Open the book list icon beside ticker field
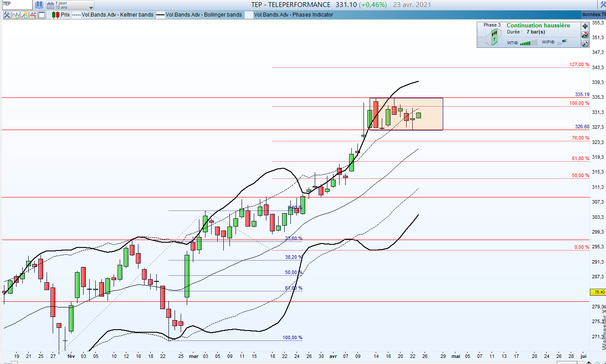The image size is (606, 364). click(x=39, y=5)
